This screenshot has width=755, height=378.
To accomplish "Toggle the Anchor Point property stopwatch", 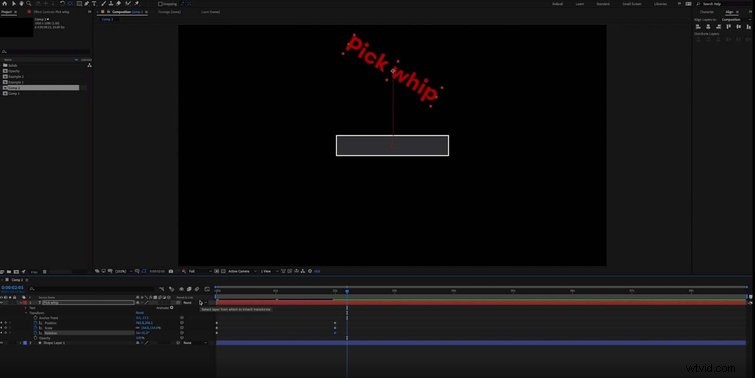I will (x=36, y=318).
